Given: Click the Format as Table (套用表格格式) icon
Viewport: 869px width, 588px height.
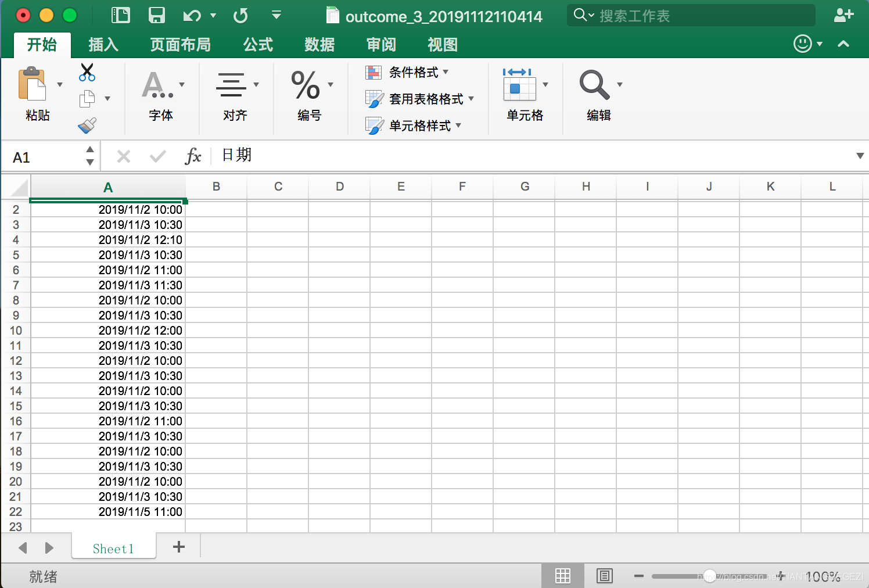Looking at the screenshot, I should click(x=374, y=99).
